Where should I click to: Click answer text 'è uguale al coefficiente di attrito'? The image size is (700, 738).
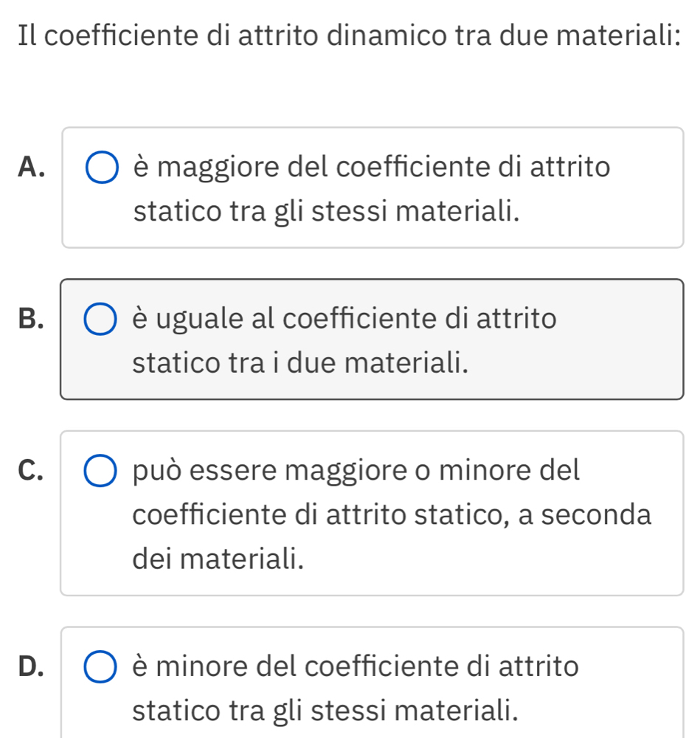pyautogui.click(x=345, y=320)
